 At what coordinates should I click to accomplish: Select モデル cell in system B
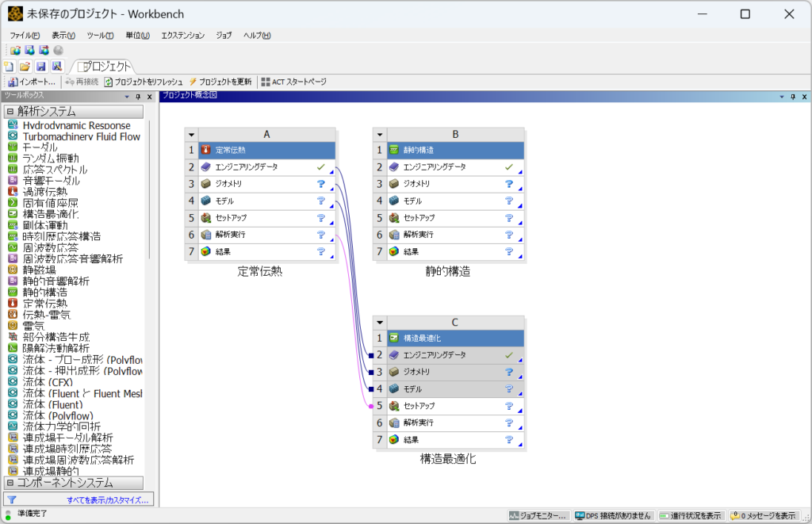tap(455, 201)
